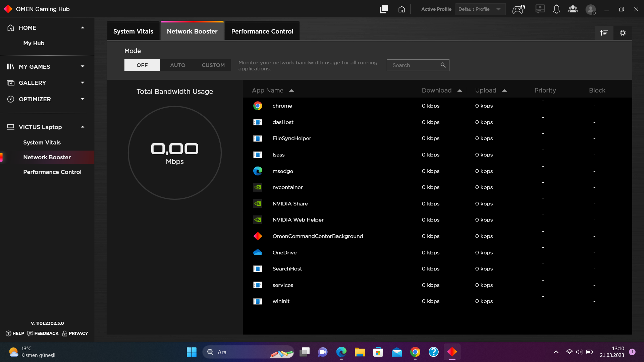Go to home via the house icon

click(x=401, y=9)
